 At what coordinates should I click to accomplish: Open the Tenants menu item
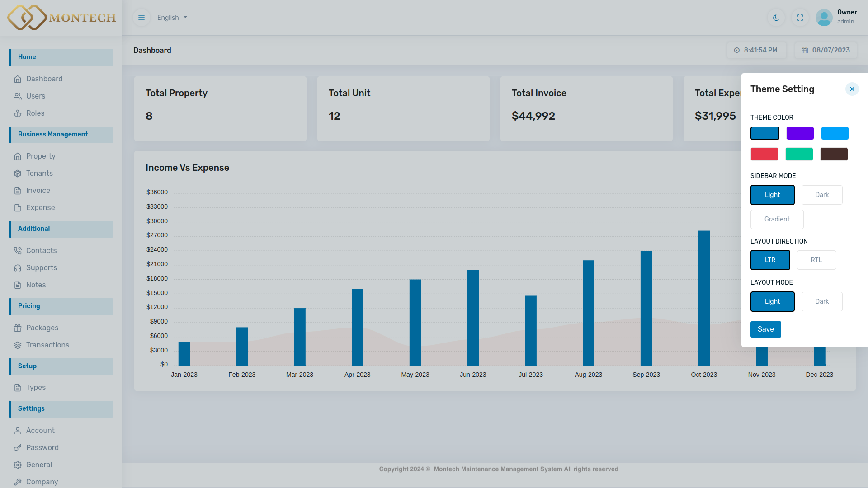pos(39,174)
